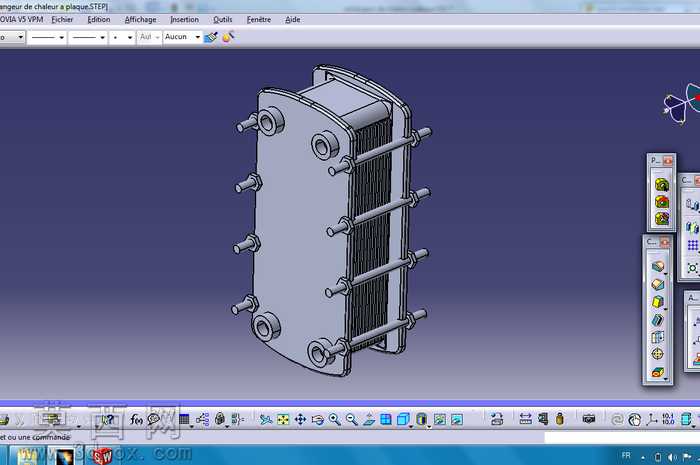700x465 pixels.
Task: Click the Measure Inertia weight icon
Action: coord(560,419)
